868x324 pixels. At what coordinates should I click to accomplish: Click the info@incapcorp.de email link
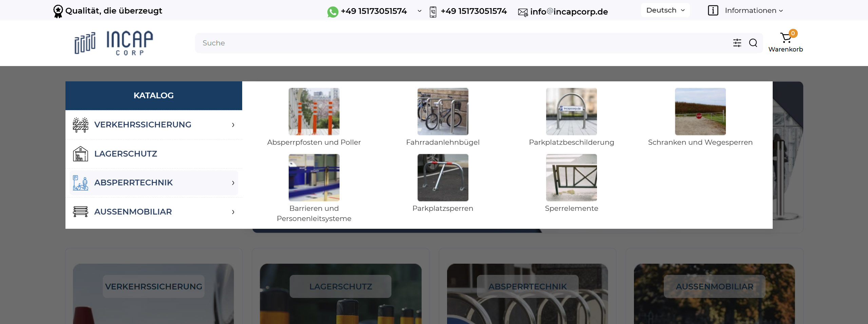pyautogui.click(x=569, y=12)
